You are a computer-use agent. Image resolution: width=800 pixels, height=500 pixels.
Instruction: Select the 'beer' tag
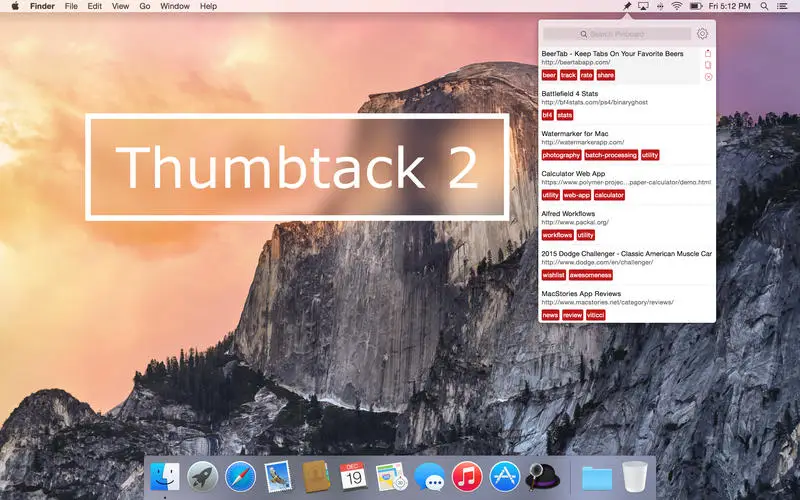click(549, 75)
